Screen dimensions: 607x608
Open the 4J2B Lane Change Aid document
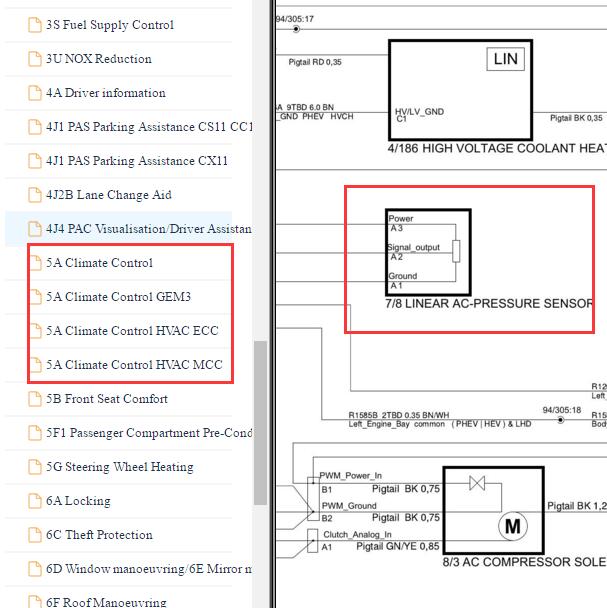coord(118,195)
